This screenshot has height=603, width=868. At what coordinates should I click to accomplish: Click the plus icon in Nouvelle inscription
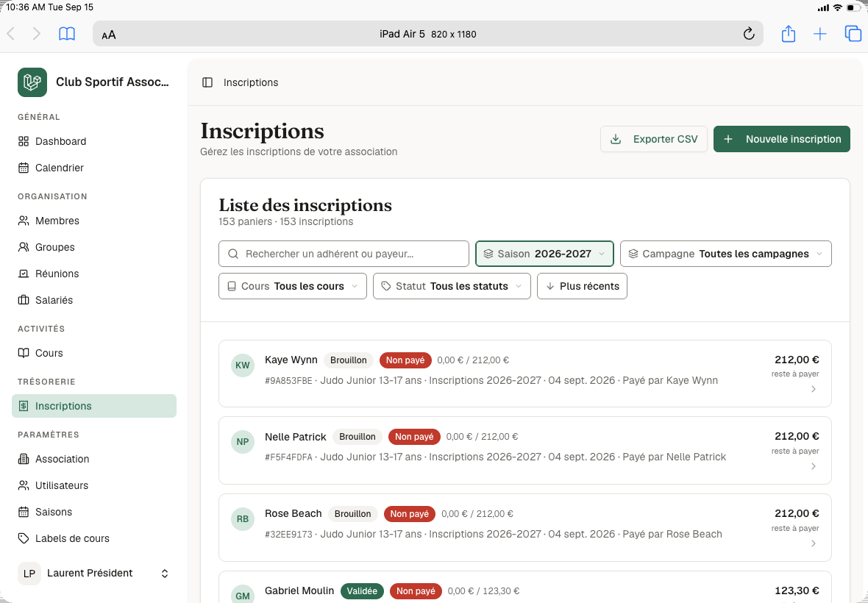pos(728,140)
